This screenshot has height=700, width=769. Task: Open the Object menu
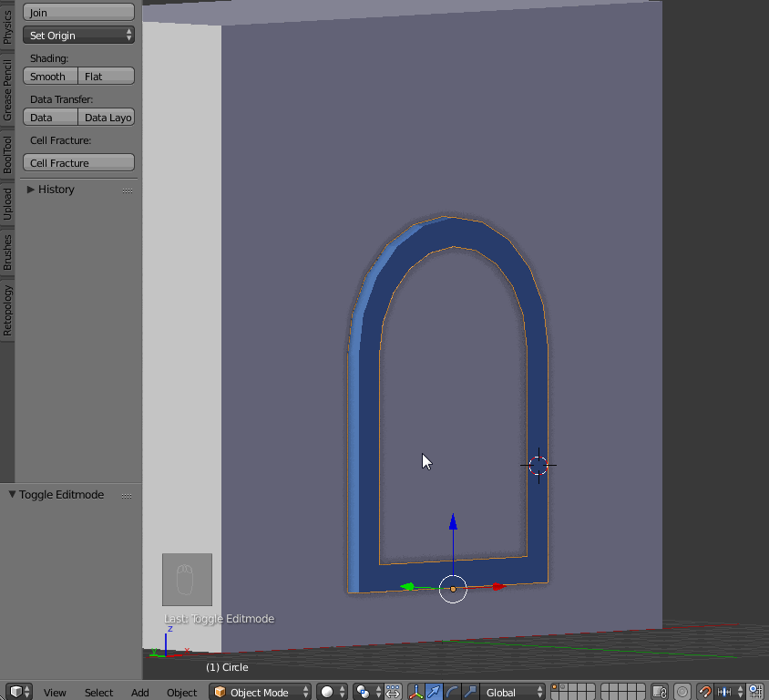tap(181, 692)
